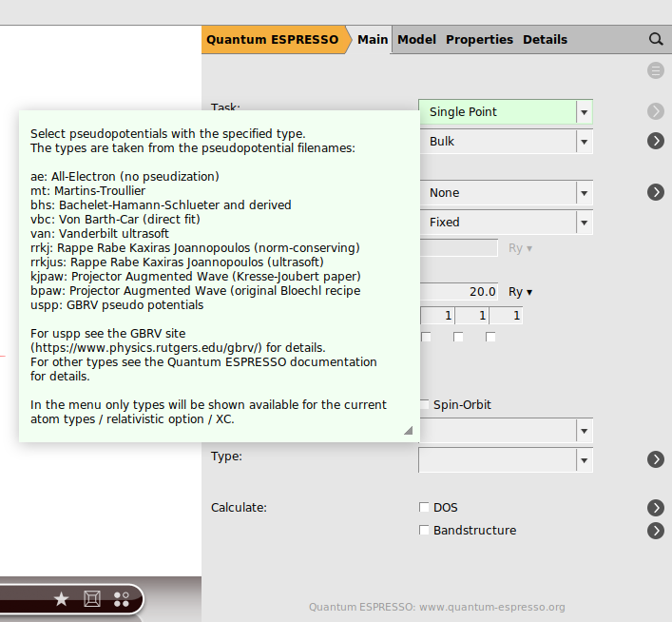
Task: Switch to the Main tab
Action: pos(373,39)
